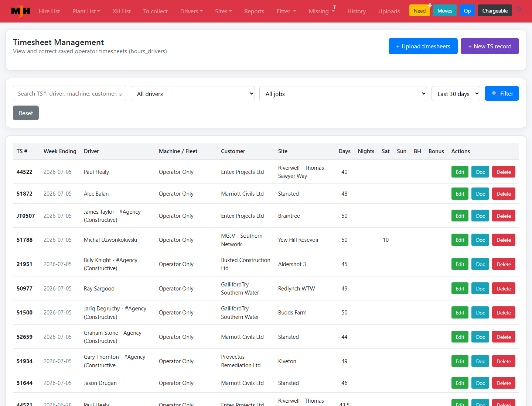Edit timesheet 52659 for Graham Stone
The height and width of the screenshot is (406, 532).
click(x=460, y=337)
